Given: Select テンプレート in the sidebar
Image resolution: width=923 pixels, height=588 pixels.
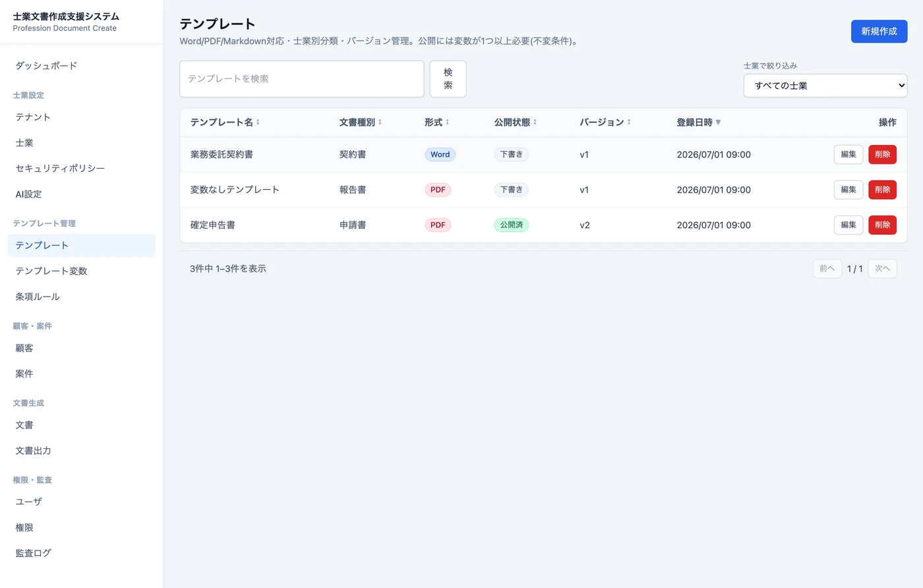Looking at the screenshot, I should pyautogui.click(x=82, y=245).
